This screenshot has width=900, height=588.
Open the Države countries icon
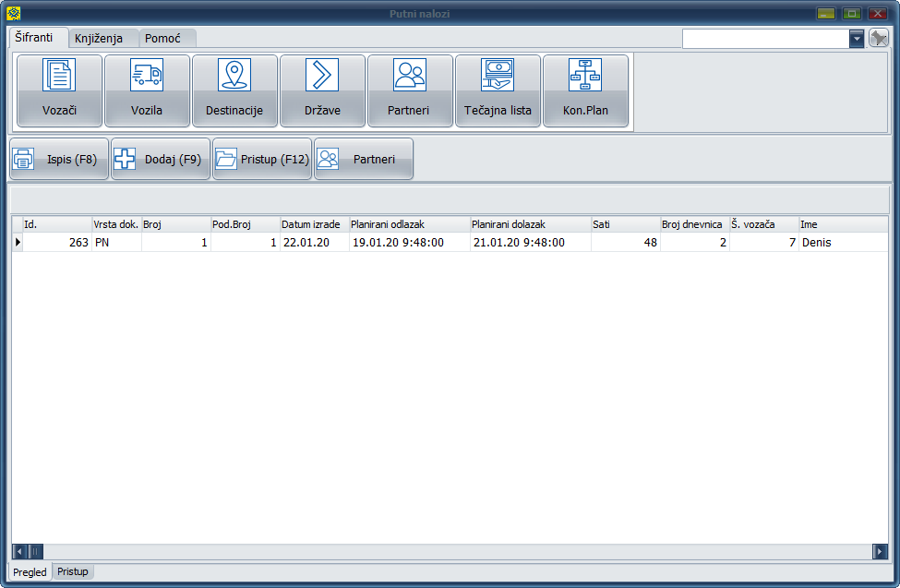click(x=322, y=90)
